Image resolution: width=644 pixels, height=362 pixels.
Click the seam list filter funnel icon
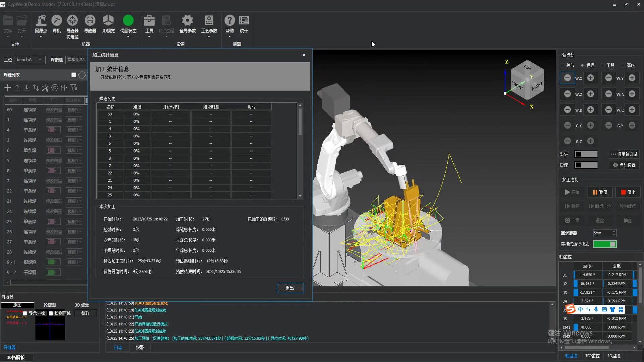74,88
